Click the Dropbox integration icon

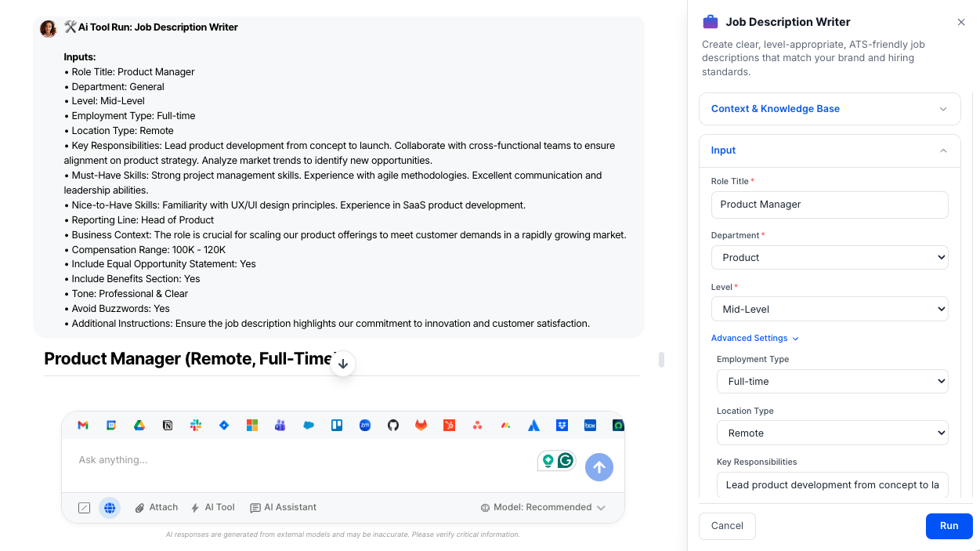(x=562, y=425)
